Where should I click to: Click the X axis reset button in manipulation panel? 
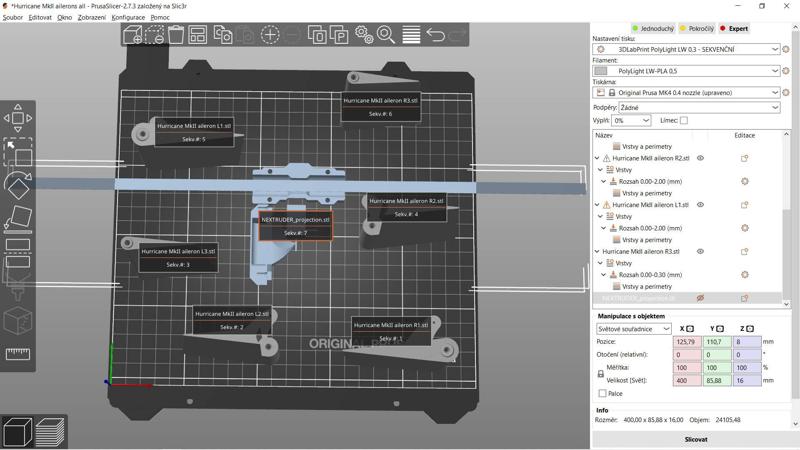(690, 329)
